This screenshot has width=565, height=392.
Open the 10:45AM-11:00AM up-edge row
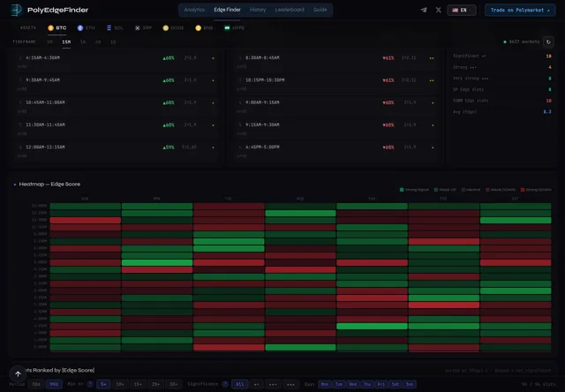point(117,106)
